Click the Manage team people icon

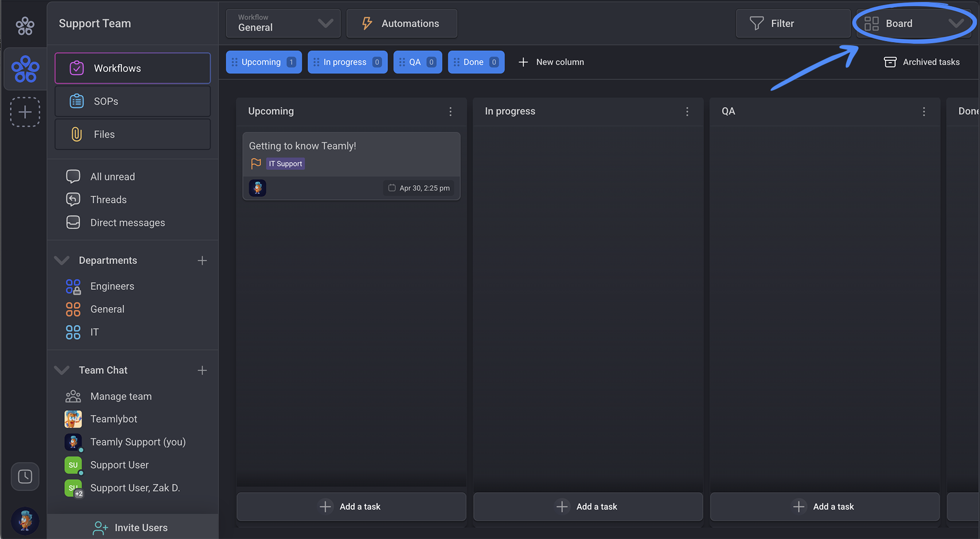point(73,396)
